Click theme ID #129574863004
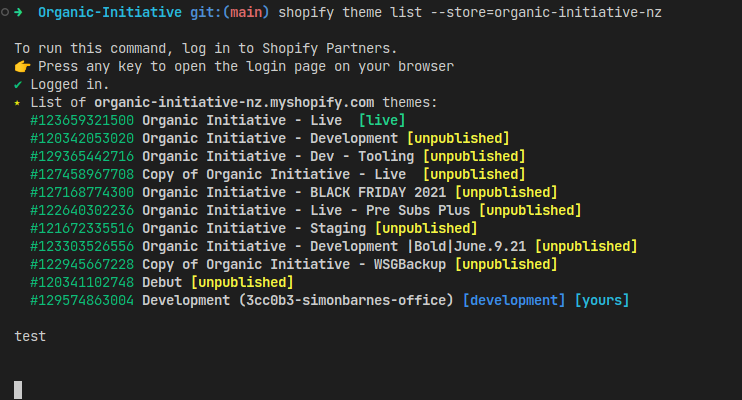 click(82, 300)
